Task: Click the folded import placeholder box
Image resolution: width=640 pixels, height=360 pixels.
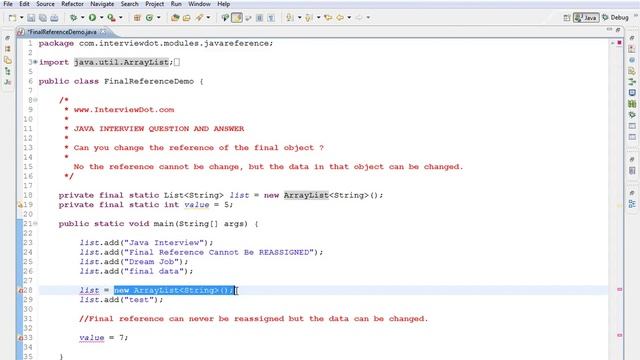Action: point(177,62)
